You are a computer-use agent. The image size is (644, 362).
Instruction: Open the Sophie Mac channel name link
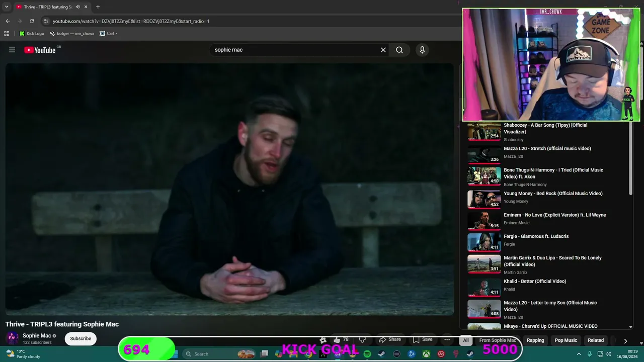coord(37,336)
